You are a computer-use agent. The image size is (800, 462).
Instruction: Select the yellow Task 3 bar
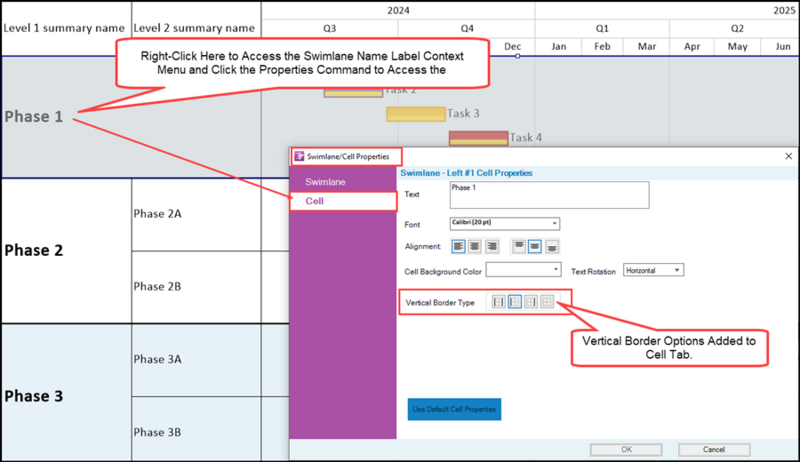click(416, 114)
